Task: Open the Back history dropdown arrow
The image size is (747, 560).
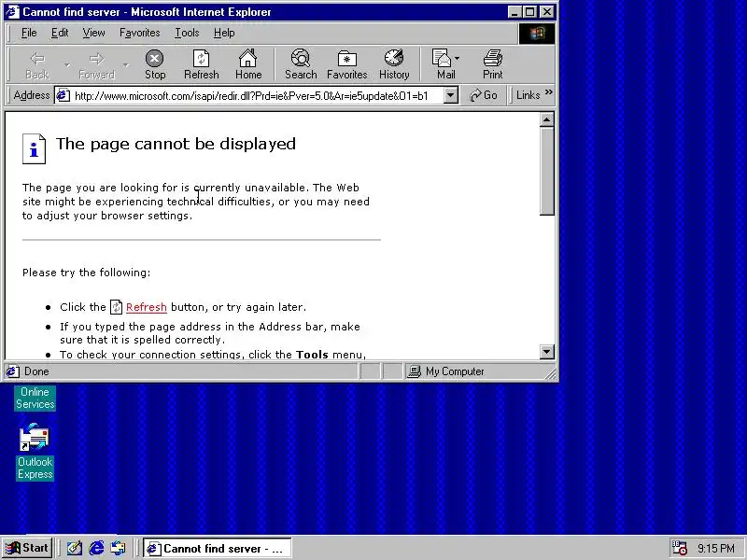Action: point(66,64)
